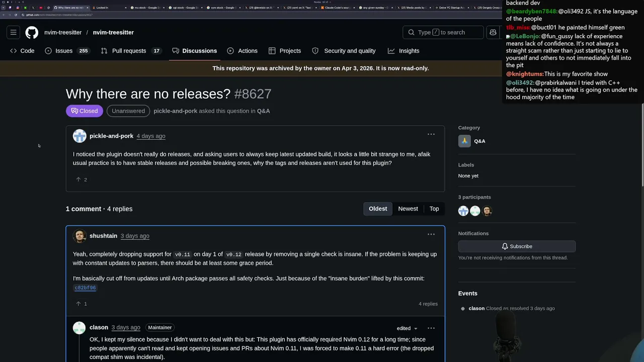Image resolution: width=644 pixels, height=362 pixels.
Task: Open commit link c82bf96
Action: [x=85, y=288]
